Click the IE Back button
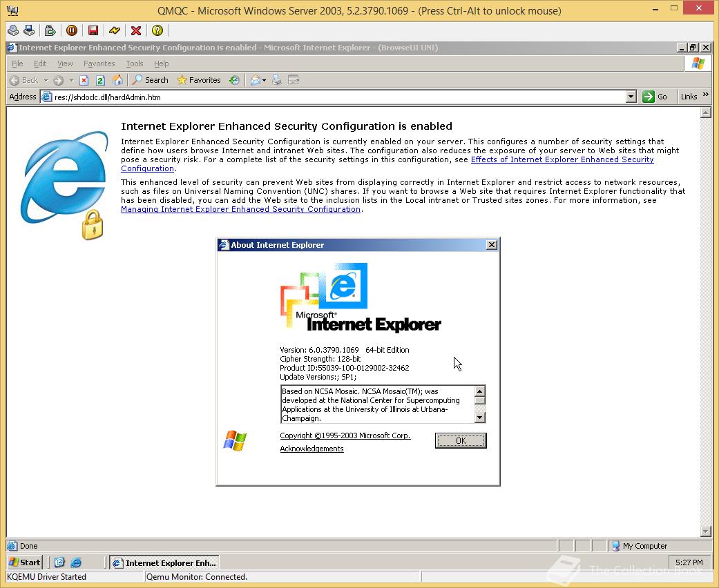This screenshot has width=719, height=588. (24, 80)
